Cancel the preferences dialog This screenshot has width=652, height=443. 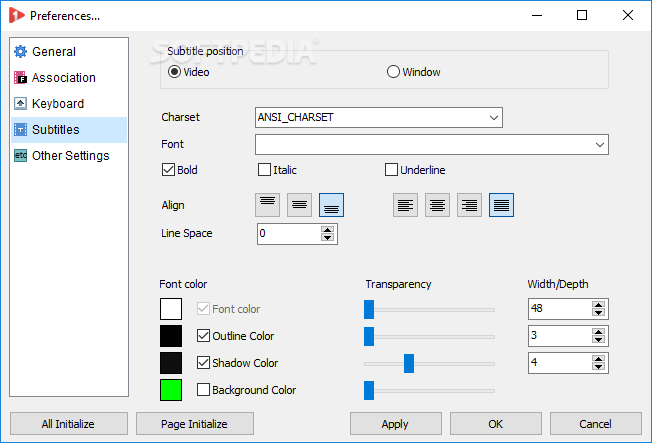point(595,423)
